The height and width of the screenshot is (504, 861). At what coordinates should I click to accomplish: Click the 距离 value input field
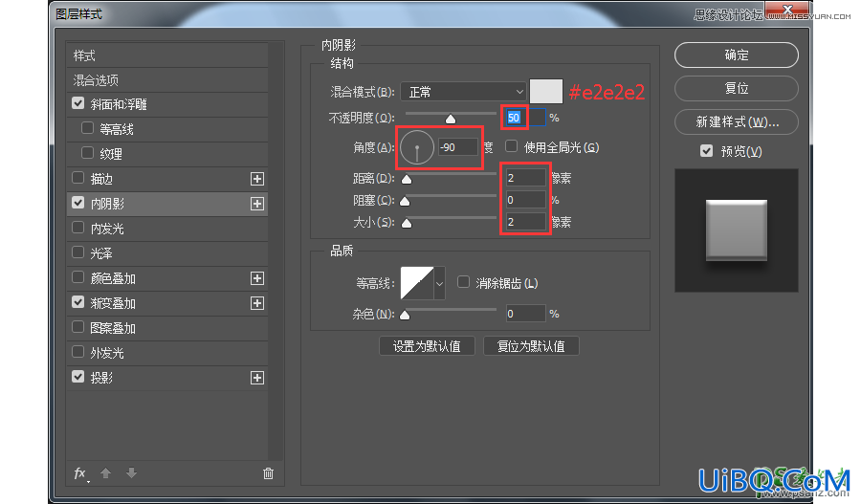(525, 178)
